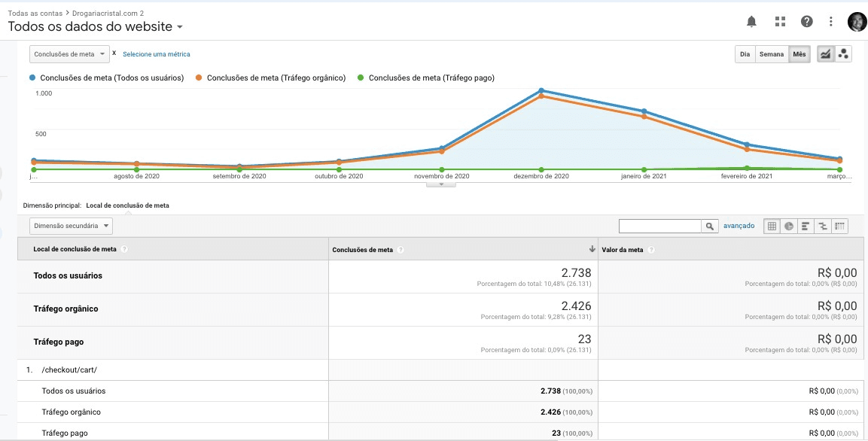This screenshot has height=441, width=868.
Task: Open the Conclusões de meta metric dropdown
Action: point(70,53)
